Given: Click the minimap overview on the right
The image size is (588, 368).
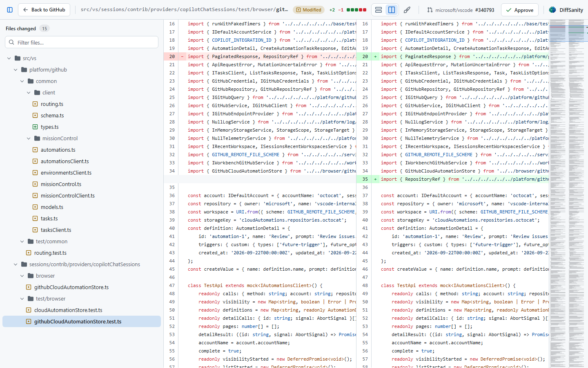Looking at the screenshot, I should (569, 194).
